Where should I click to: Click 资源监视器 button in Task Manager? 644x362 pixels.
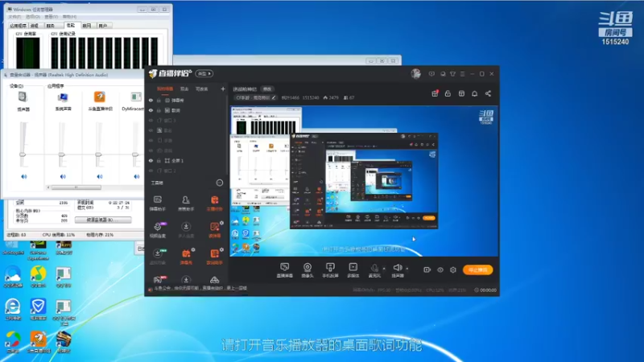[x=103, y=220]
